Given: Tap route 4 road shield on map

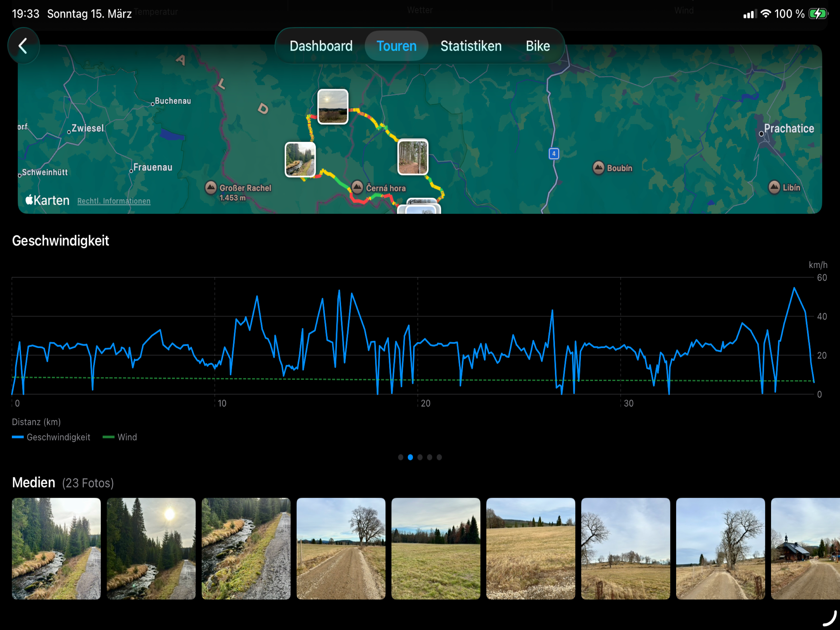Looking at the screenshot, I should pyautogui.click(x=554, y=154).
